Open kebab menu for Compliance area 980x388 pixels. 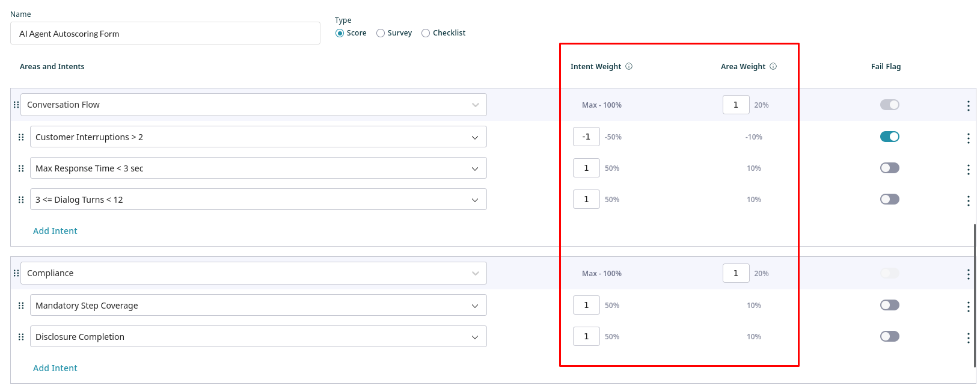point(968,274)
